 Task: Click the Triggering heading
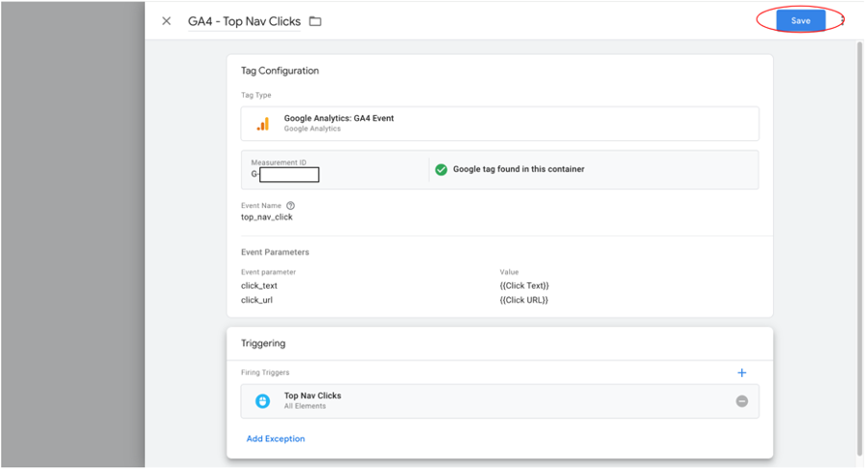(263, 343)
